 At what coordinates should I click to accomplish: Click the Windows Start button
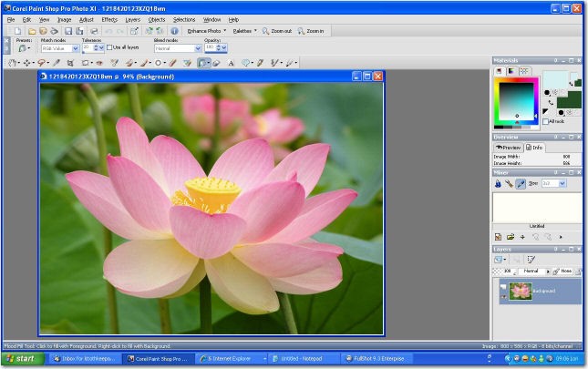[x=23, y=358]
